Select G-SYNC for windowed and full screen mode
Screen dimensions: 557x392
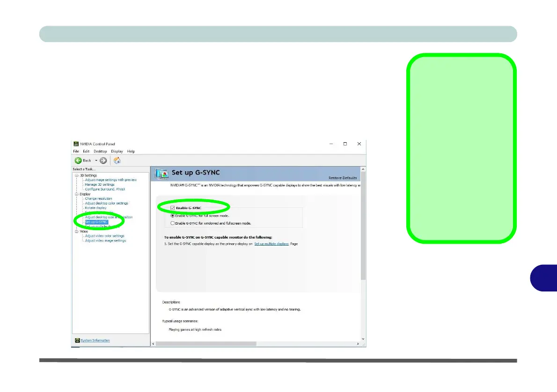[x=173, y=223]
